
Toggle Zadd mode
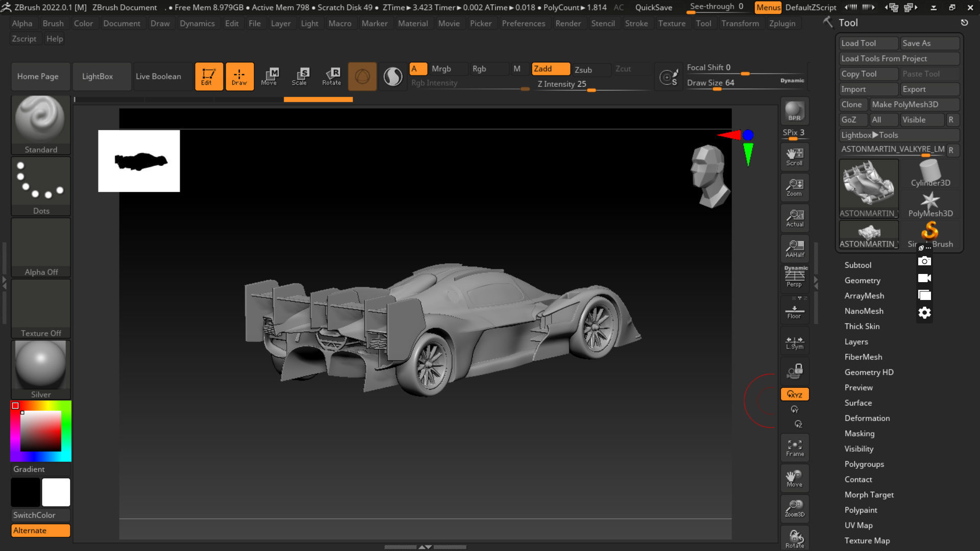point(551,69)
